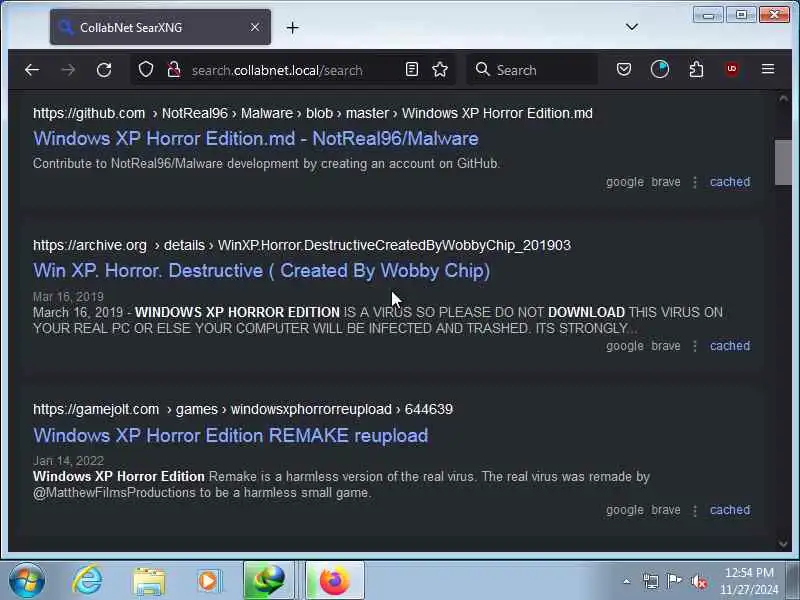The image size is (800, 600).
Task: Open the clock showing 12:54 PM
Action: pyautogui.click(x=749, y=581)
